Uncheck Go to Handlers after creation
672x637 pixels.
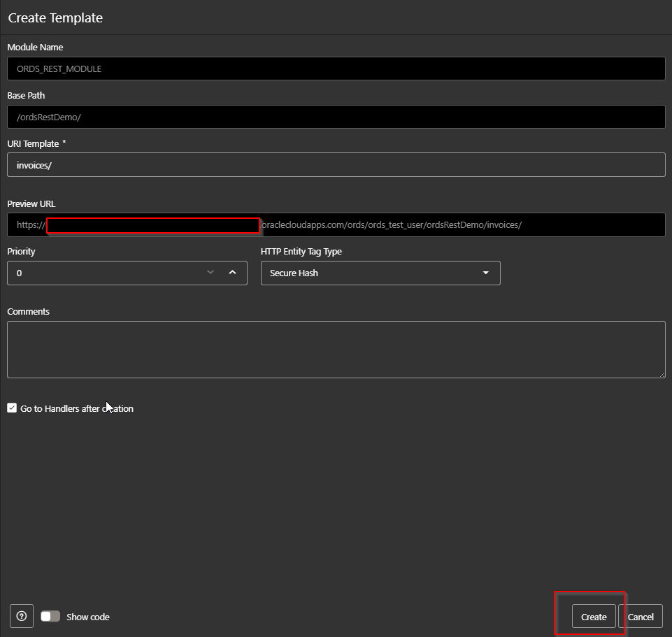[x=11, y=408]
